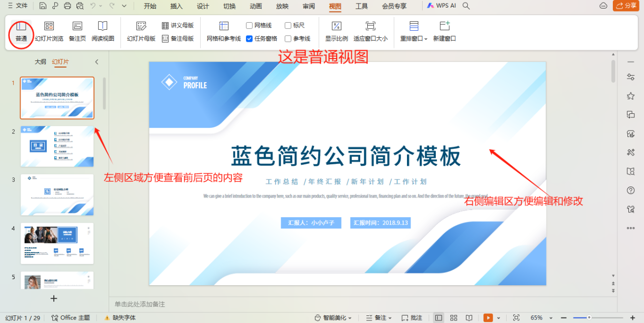Open the 网格和参考线 settings
Image resolution: width=644 pixels, height=323 pixels.
224,27
